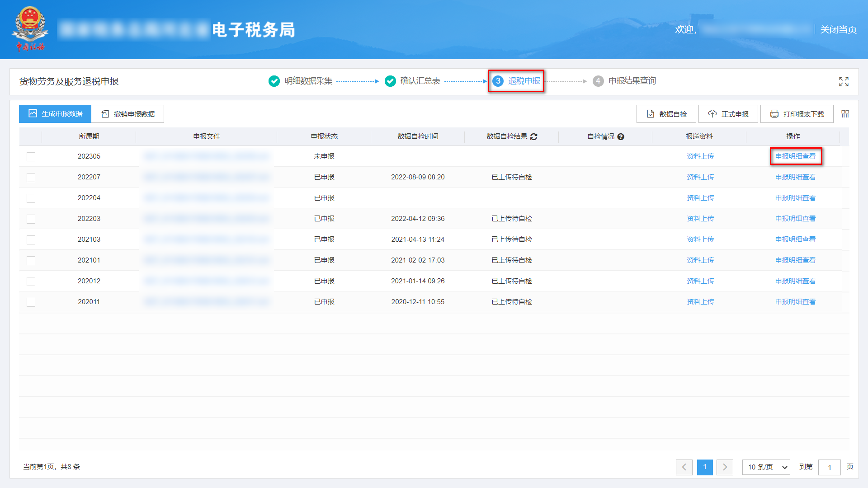Screen dimensions: 868x488
Task: 点击「撤销申报数据」撤回图标
Action: (104, 114)
